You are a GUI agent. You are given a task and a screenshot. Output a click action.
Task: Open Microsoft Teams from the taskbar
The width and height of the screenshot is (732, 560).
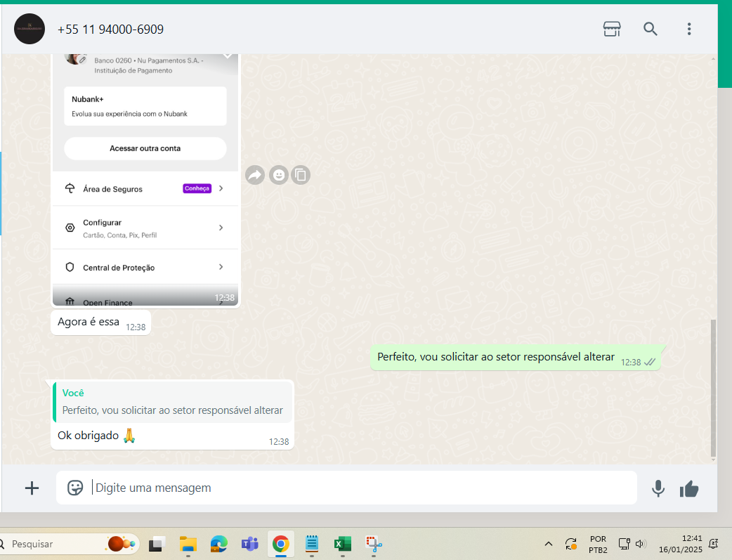250,544
